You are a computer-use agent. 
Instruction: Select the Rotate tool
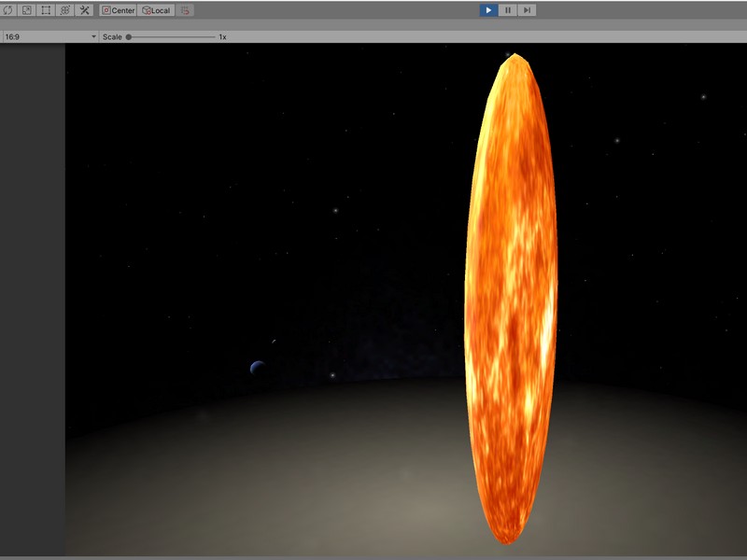[x=7, y=10]
